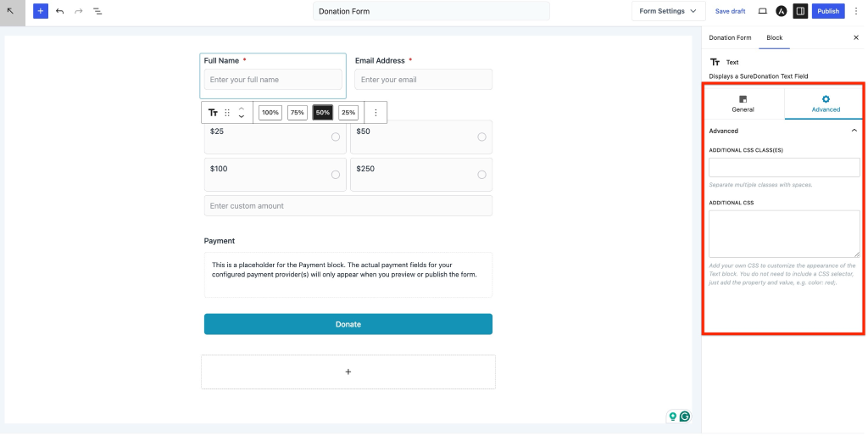This screenshot has height=436, width=868.
Task: Open the Advanced settings tab
Action: [x=826, y=103]
